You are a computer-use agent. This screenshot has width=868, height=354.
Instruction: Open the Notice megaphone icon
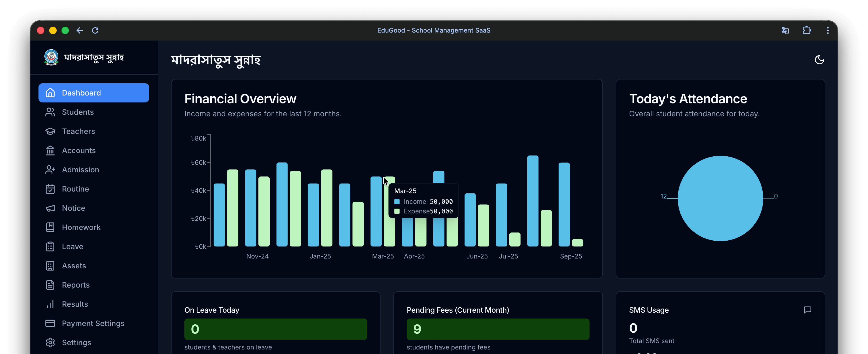click(50, 208)
